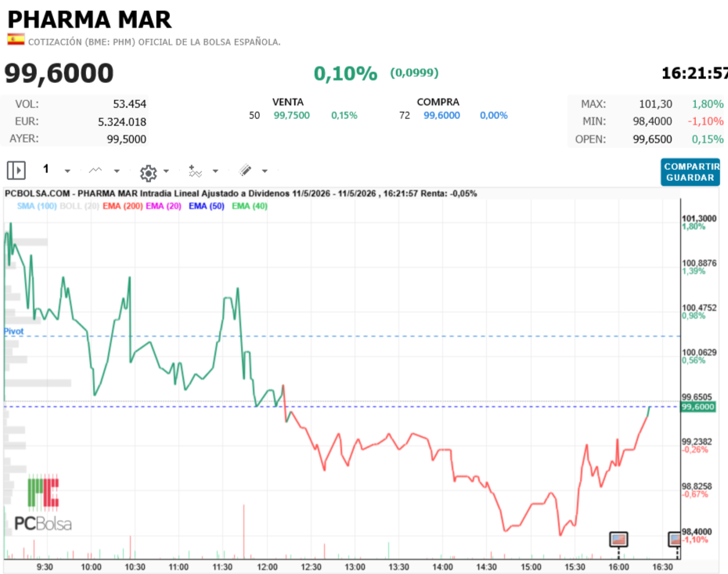
Task: Toggle the EMA (200) indicator legend
Action: click(x=123, y=206)
